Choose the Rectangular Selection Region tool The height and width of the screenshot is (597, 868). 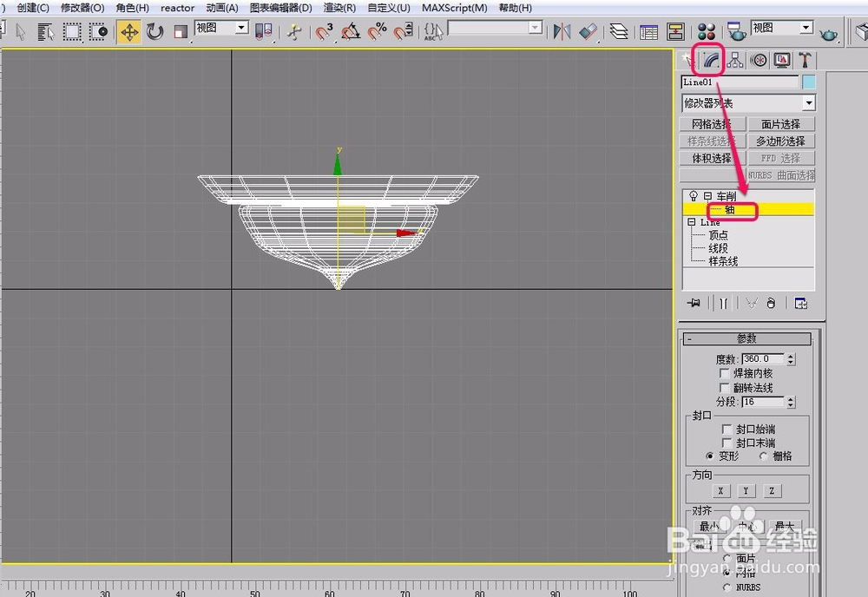(72, 32)
